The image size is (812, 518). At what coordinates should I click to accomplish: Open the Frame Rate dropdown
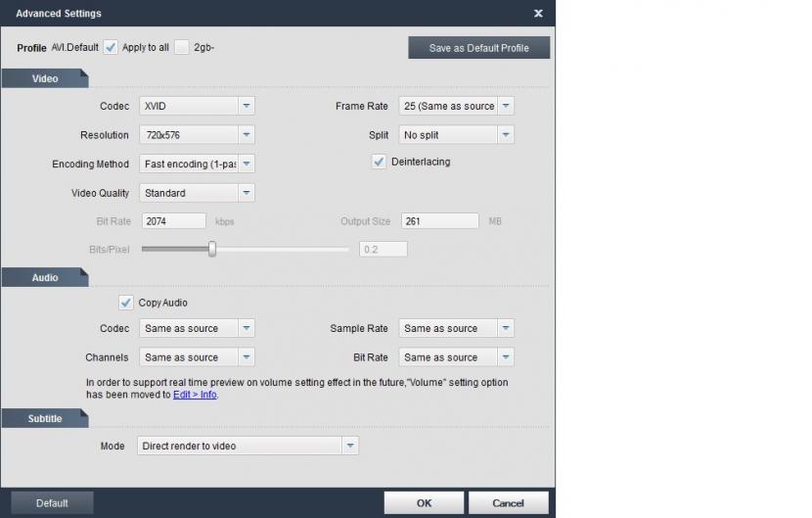click(456, 106)
